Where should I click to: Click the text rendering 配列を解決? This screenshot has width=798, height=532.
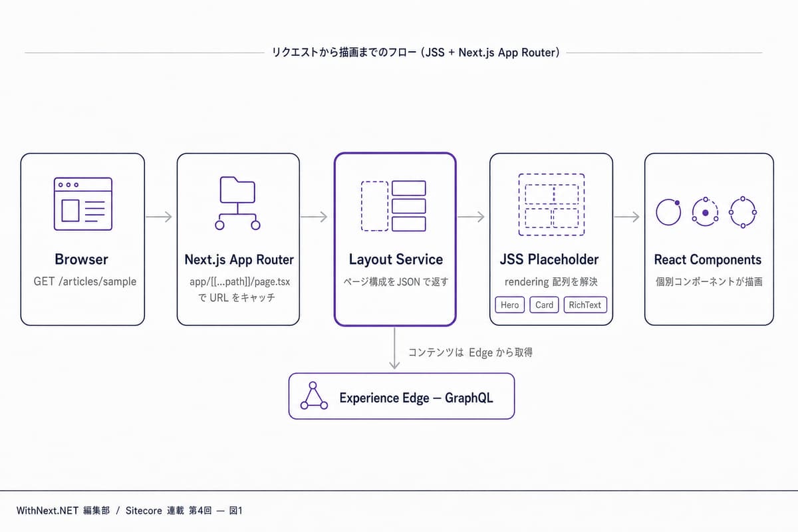click(551, 282)
